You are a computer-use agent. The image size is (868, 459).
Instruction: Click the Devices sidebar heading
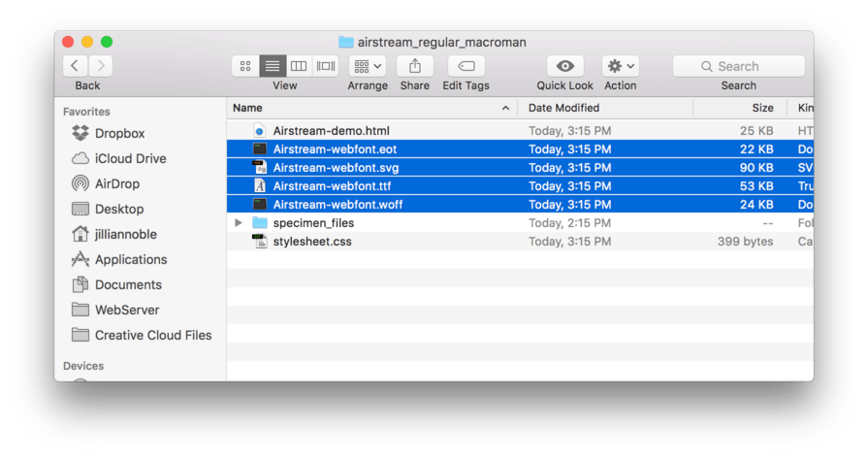point(83,366)
